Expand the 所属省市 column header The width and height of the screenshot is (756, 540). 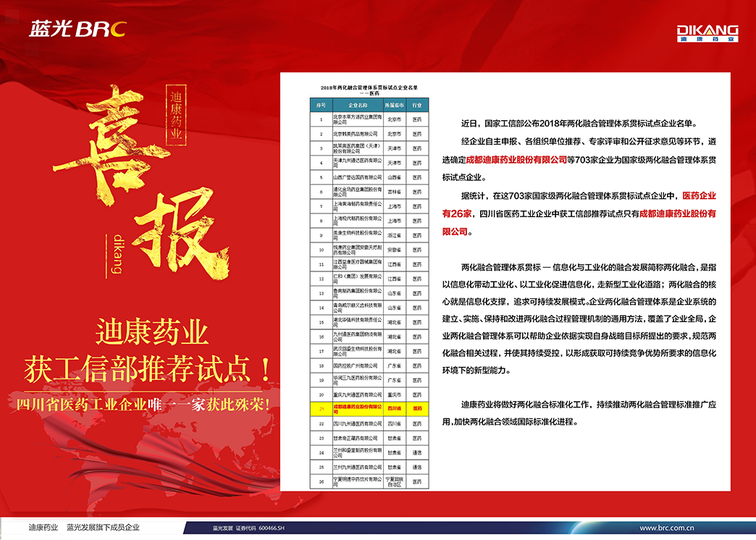pos(395,105)
